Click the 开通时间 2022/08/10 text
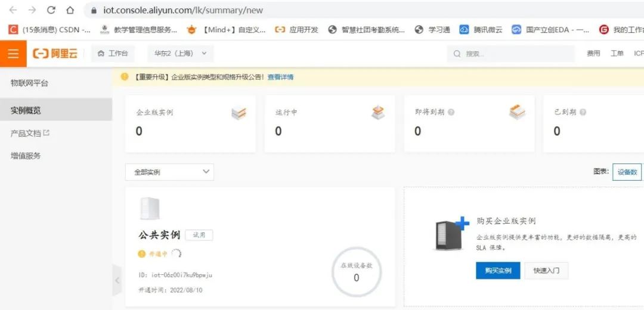 (x=171, y=290)
